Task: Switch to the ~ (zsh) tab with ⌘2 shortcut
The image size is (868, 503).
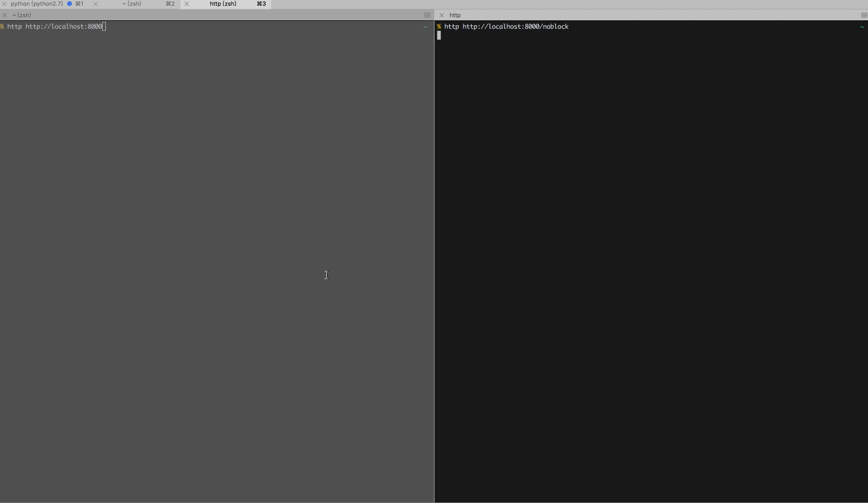Action: tap(132, 4)
